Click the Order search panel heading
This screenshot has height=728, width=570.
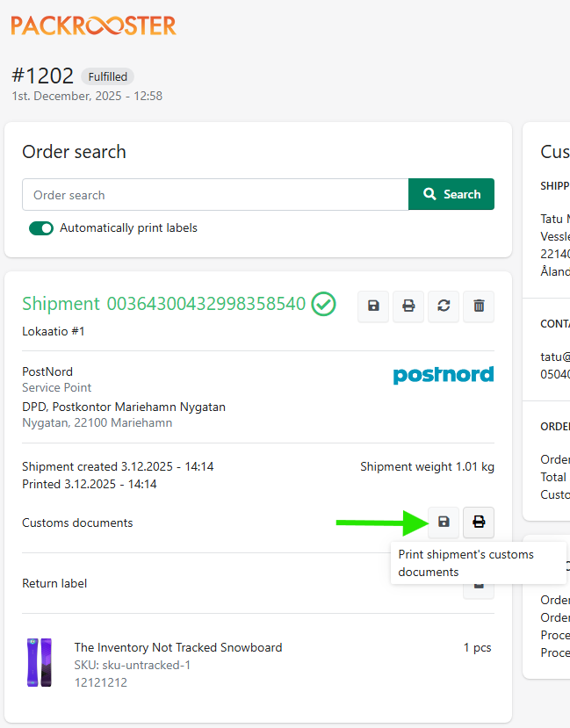(x=75, y=152)
